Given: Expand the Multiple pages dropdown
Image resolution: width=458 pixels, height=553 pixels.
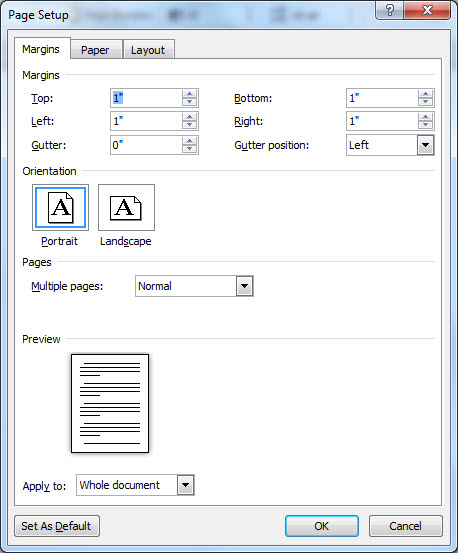Looking at the screenshot, I should 245,286.
